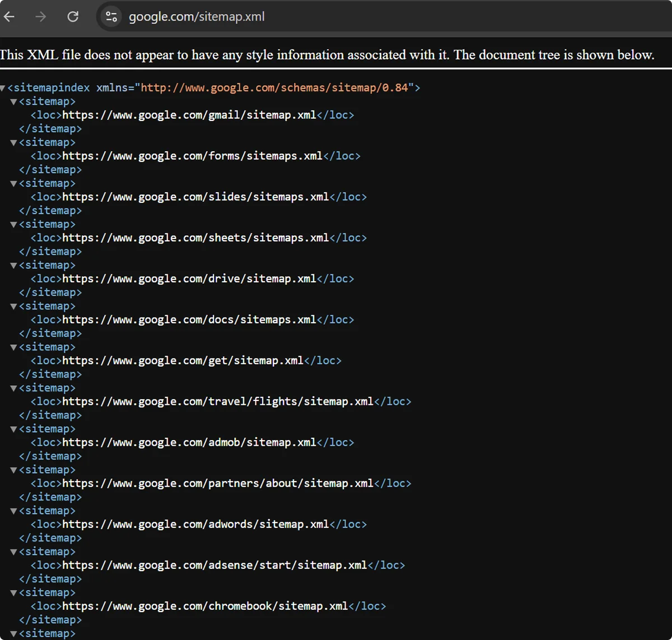Click the admob/sitemap.xml URL text
672x640 pixels.
pyautogui.click(x=189, y=442)
